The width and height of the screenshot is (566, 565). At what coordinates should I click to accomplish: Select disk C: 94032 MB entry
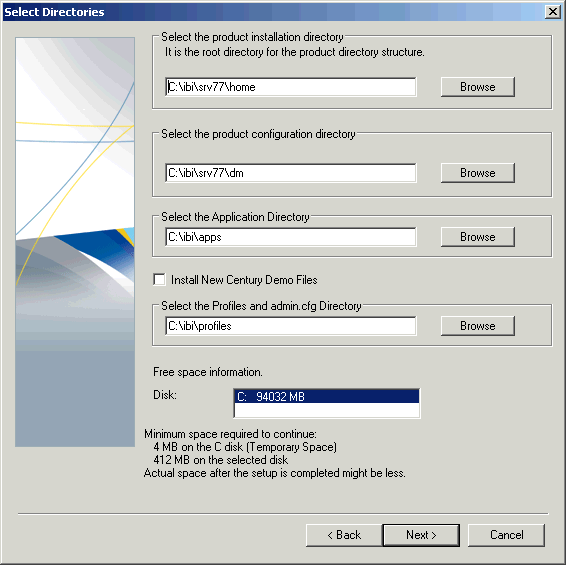(327, 397)
